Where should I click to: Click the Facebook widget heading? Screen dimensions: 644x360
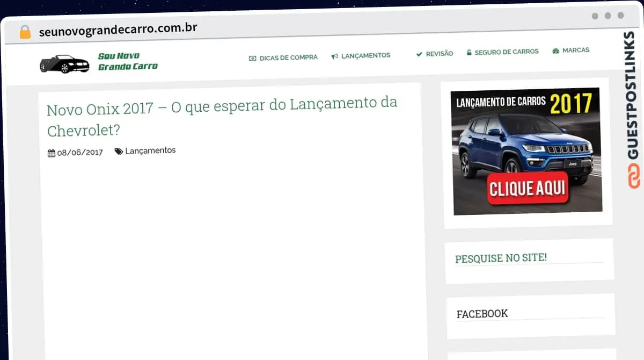click(x=482, y=314)
